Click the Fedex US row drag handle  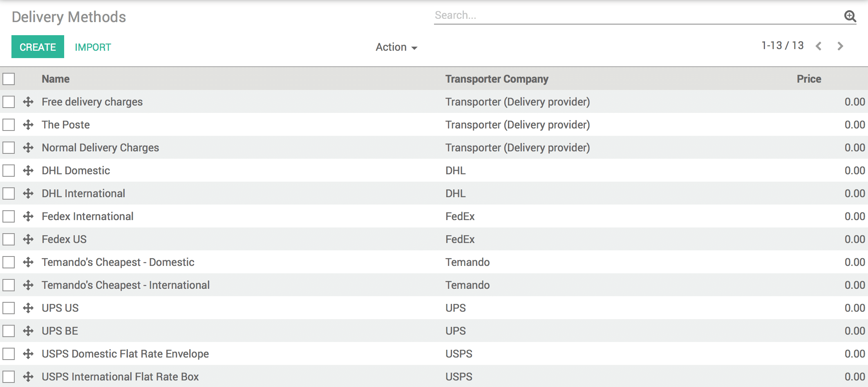tap(28, 239)
